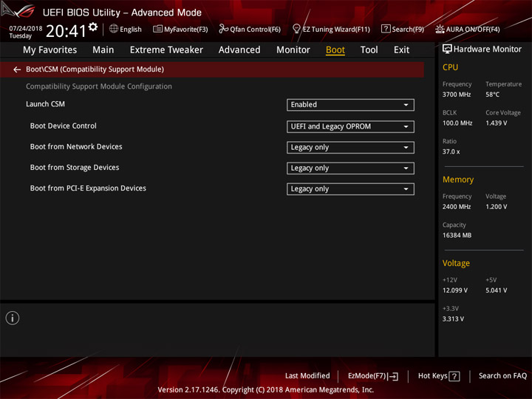The width and height of the screenshot is (532, 399).
Task: Launch EZ Tuning Wizard lightbulb icon
Action: (296, 29)
